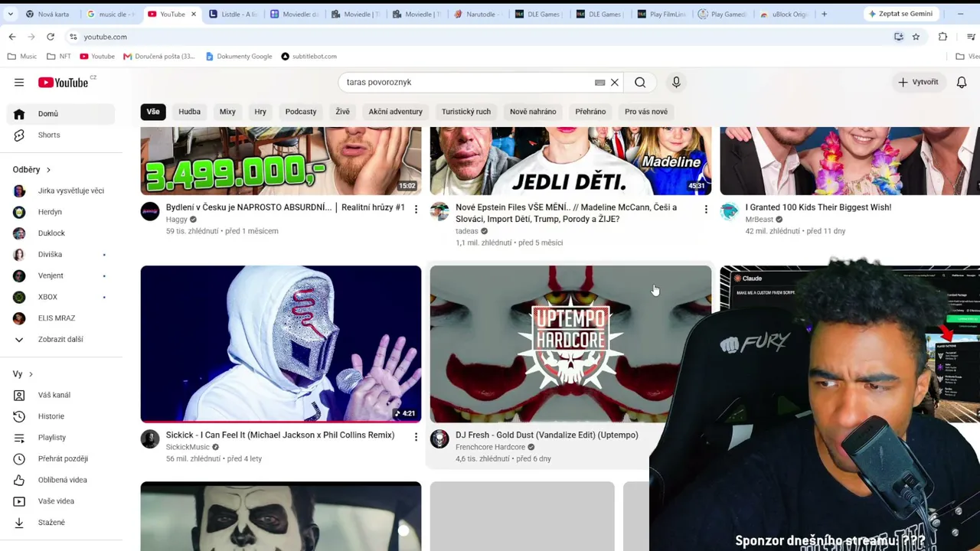980x551 pixels.
Task: Open YouTube notifications bell
Action: coord(962,83)
